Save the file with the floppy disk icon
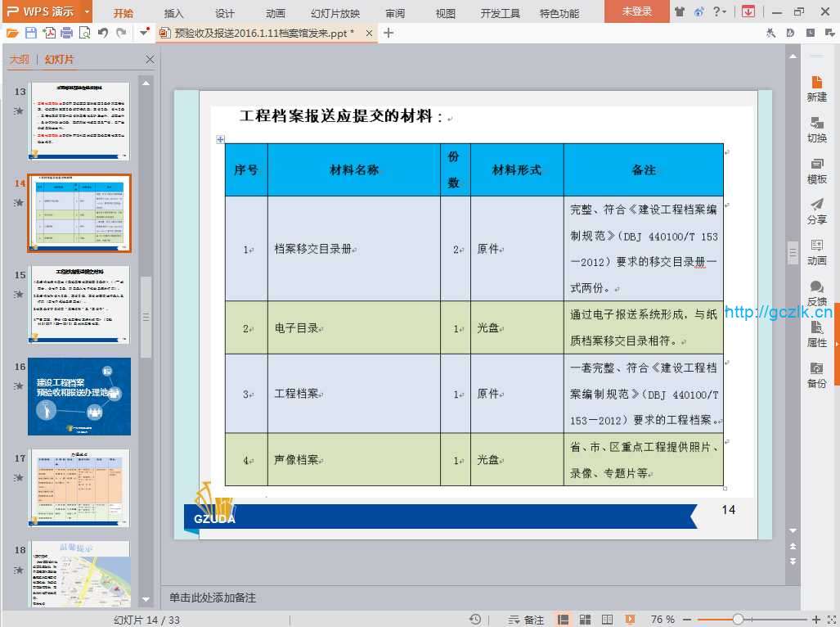The height and width of the screenshot is (627, 840). (30, 33)
